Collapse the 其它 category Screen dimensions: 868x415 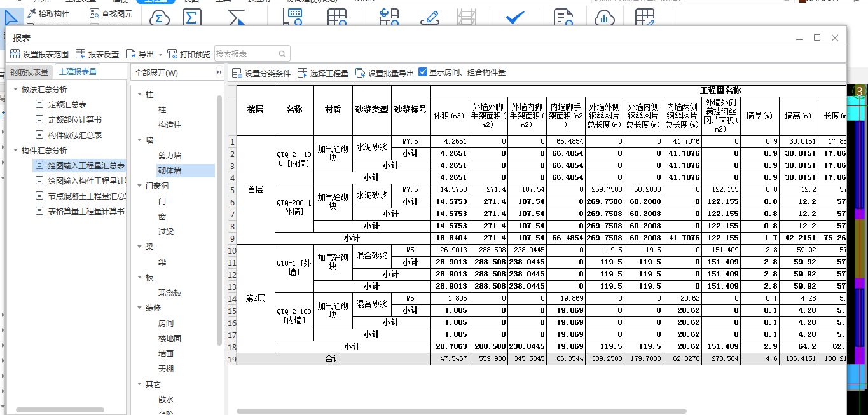click(140, 384)
